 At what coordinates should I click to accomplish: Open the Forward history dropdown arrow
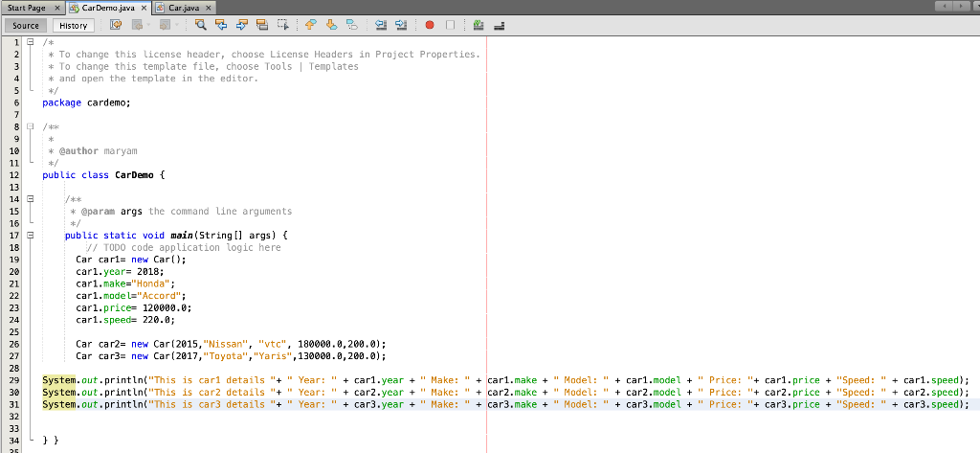[x=177, y=26]
